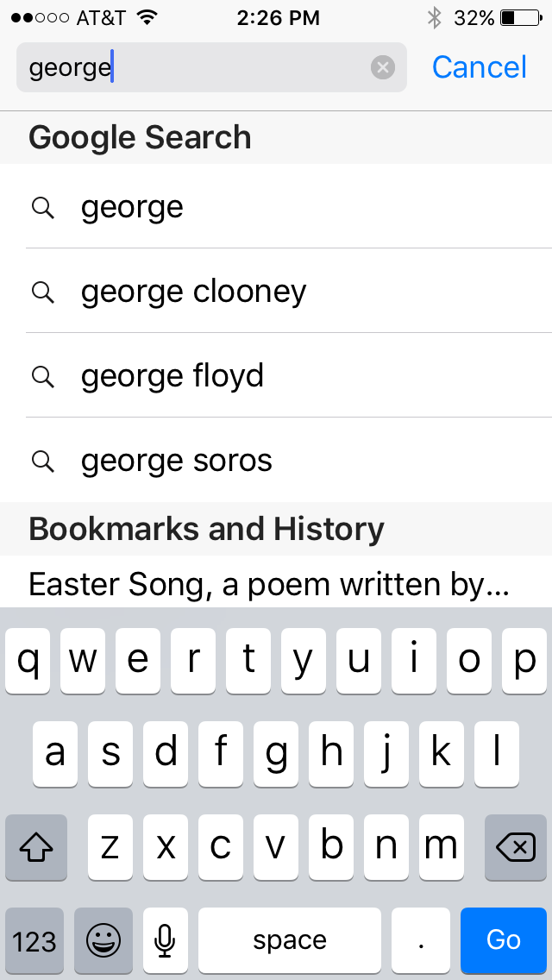Open the Easter Song poem history entry
552x980 pixels.
point(269,585)
